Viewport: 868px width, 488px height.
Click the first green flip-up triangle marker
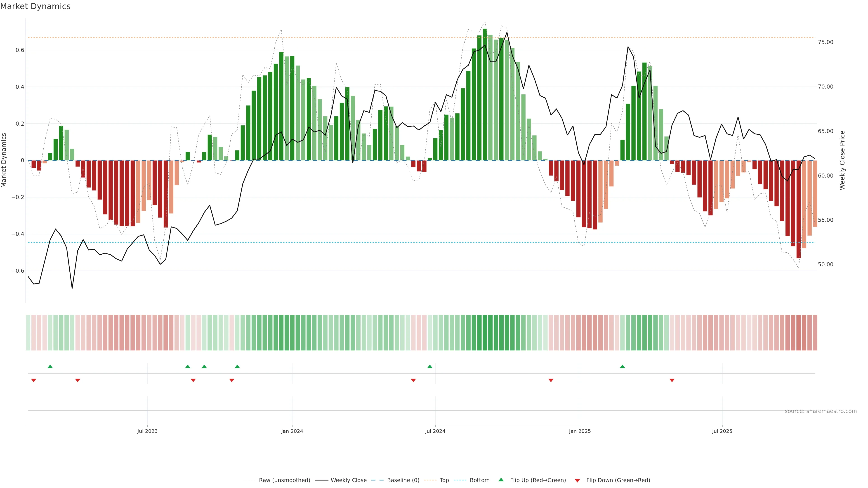pos(50,366)
